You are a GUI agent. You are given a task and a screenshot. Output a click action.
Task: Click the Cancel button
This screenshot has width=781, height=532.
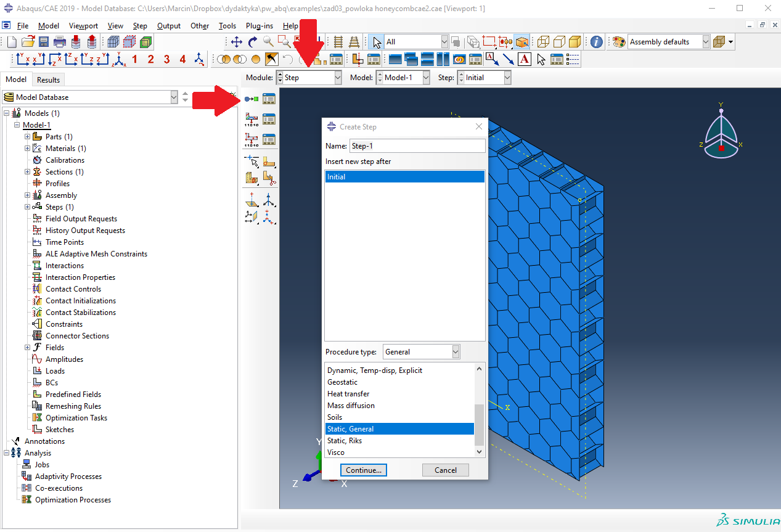pos(445,470)
